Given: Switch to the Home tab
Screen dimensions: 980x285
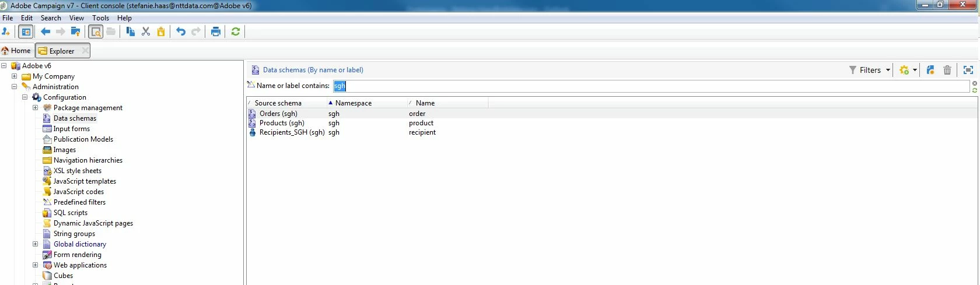Looking at the screenshot, I should click(x=16, y=51).
